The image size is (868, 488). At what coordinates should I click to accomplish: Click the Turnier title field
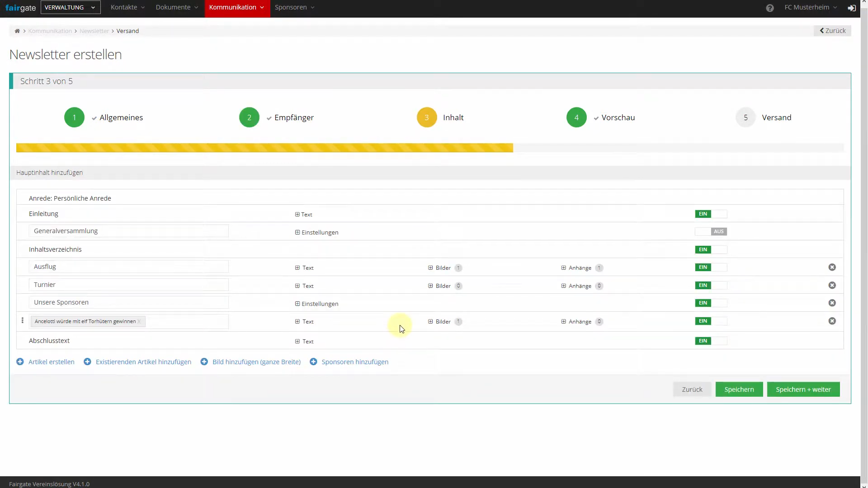[128, 285]
